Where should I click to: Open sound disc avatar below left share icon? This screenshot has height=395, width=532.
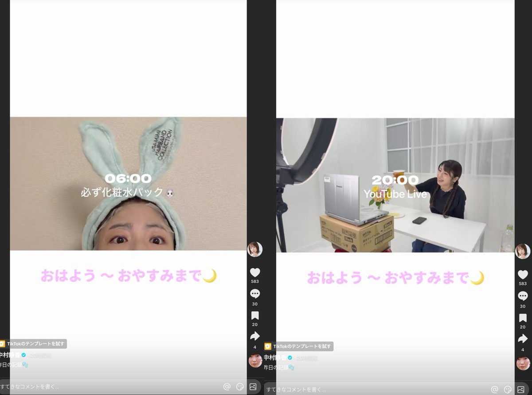click(255, 361)
